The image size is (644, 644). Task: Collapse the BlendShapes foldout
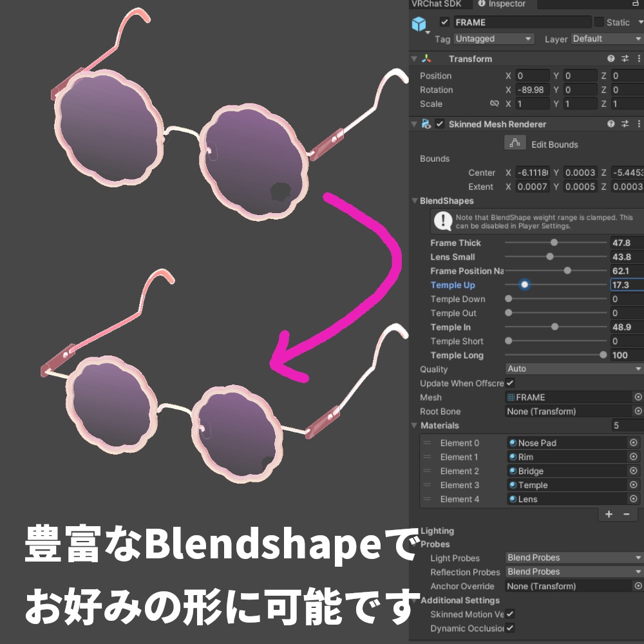[x=415, y=200]
